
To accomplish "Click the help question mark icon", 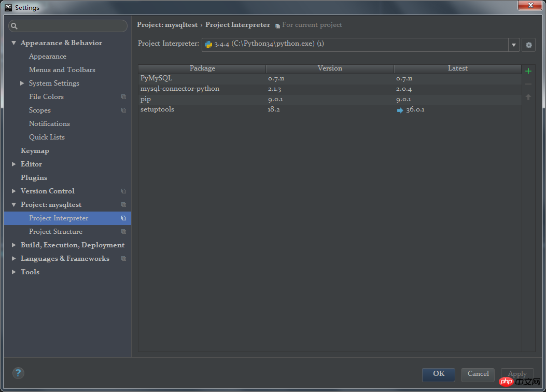I will (18, 373).
